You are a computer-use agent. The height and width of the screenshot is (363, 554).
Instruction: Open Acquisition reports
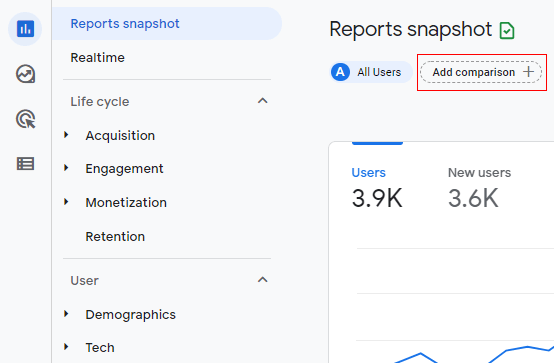coord(120,135)
